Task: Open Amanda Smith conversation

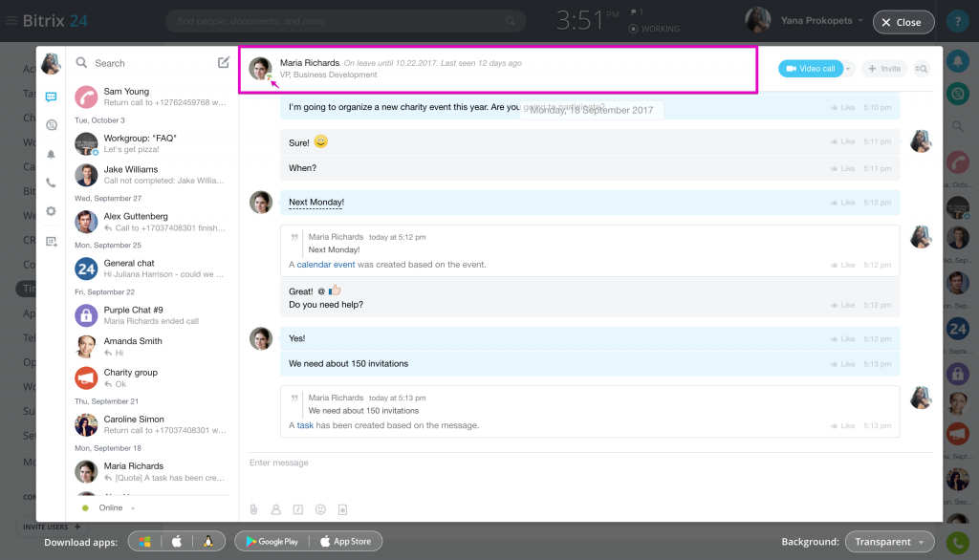Action: [150, 347]
